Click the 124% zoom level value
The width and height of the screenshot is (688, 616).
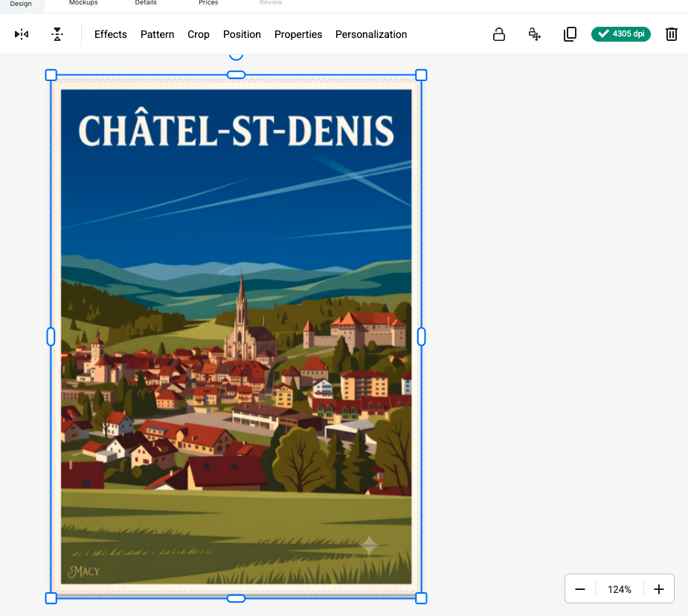point(619,589)
